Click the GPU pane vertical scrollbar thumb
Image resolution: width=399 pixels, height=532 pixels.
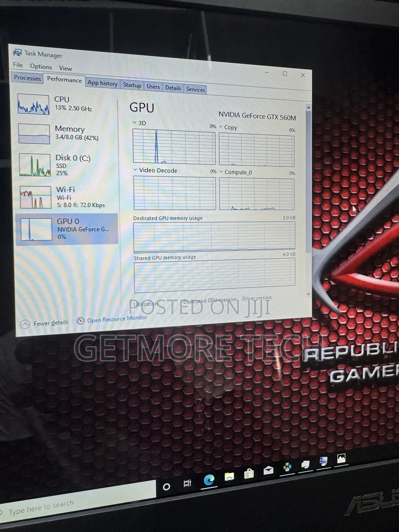tap(308, 182)
